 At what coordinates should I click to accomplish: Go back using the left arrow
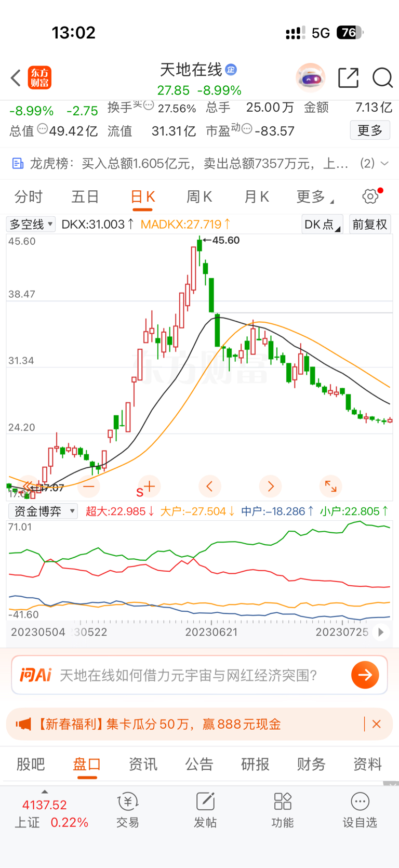click(x=16, y=78)
